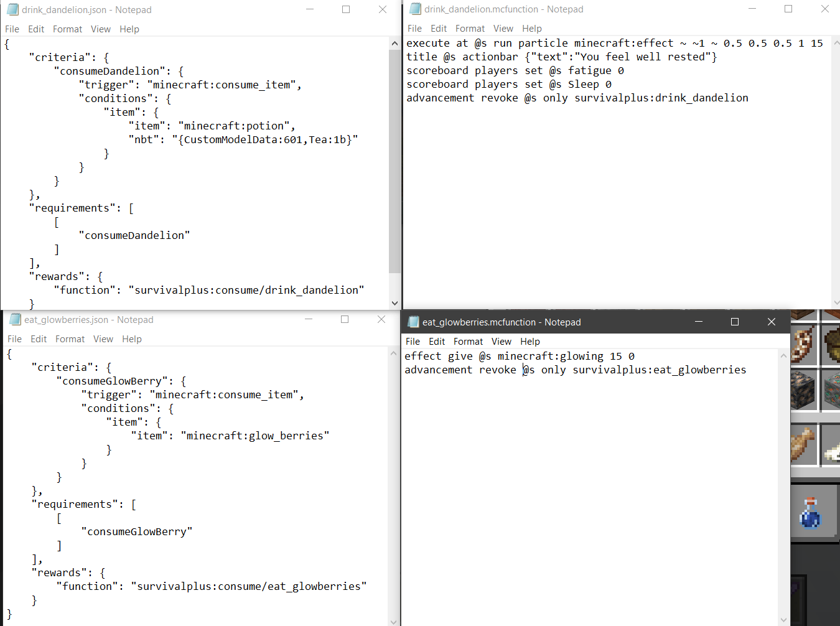The width and height of the screenshot is (840, 626).
Task: Open Help menu in eat_glowberries.mcfunction Notepad
Action: [530, 342]
